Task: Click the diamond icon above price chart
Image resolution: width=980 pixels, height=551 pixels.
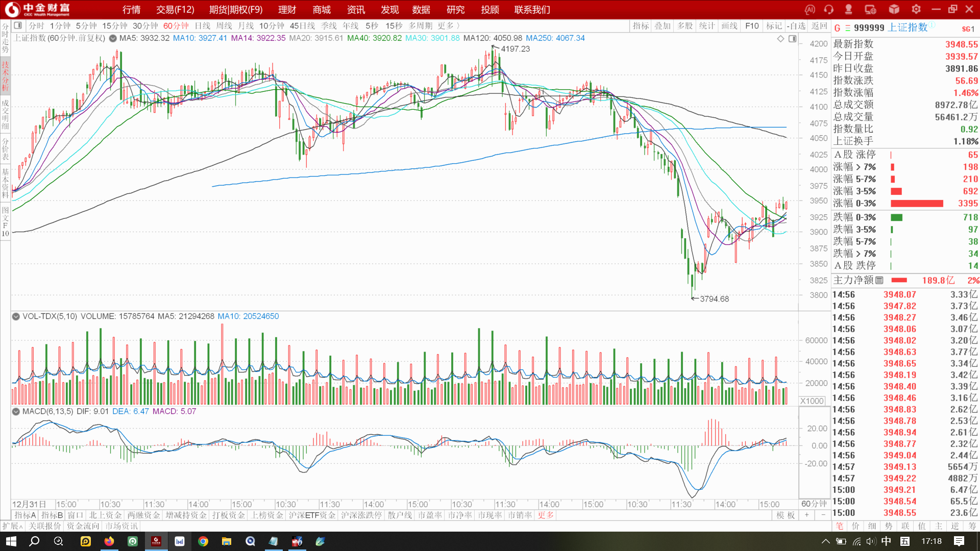Action: (780, 39)
